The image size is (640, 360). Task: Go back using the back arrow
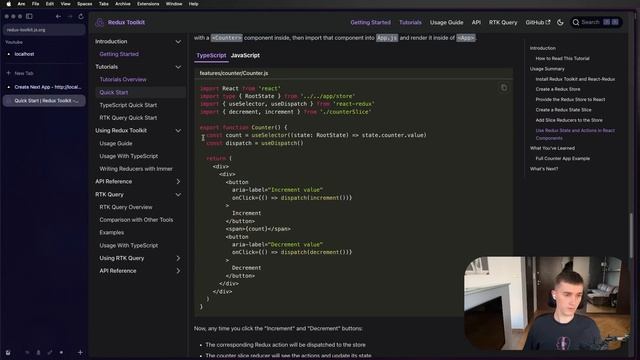(x=58, y=16)
